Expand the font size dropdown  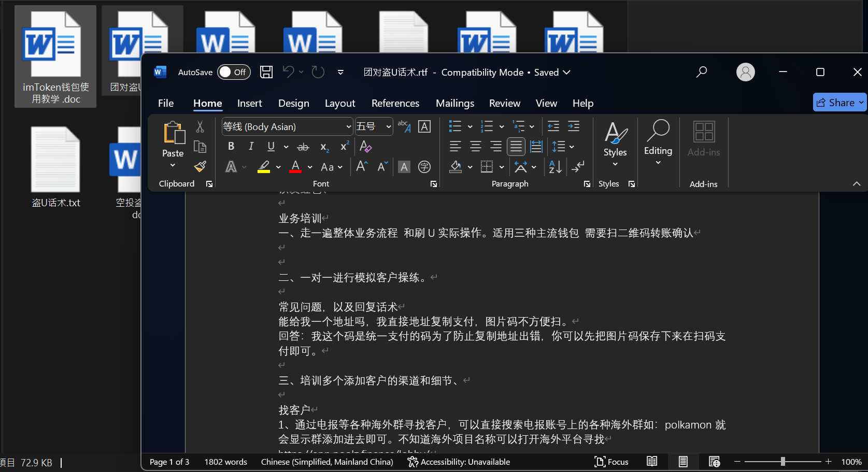[388, 127]
